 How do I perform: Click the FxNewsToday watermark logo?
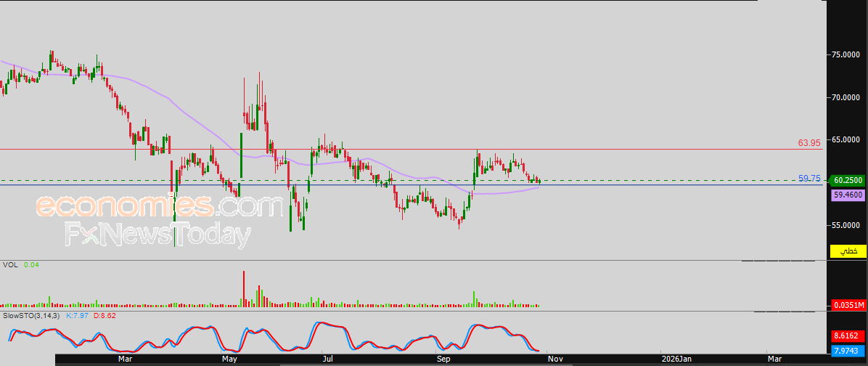coord(158,235)
